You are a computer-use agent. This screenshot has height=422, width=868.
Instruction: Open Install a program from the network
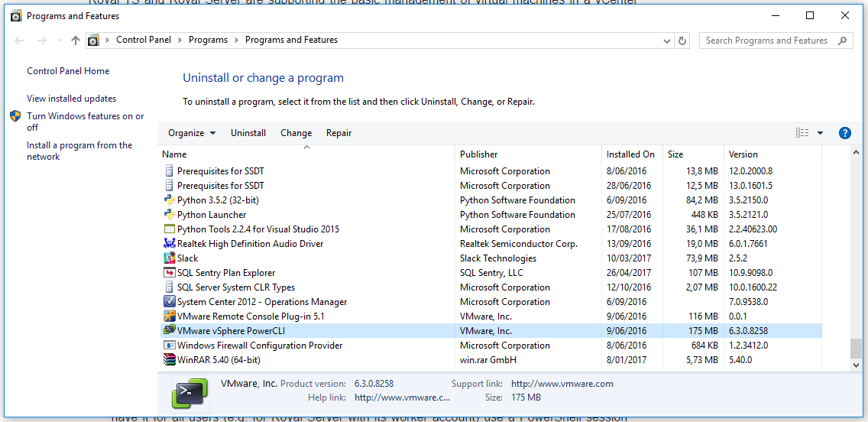[x=79, y=151]
